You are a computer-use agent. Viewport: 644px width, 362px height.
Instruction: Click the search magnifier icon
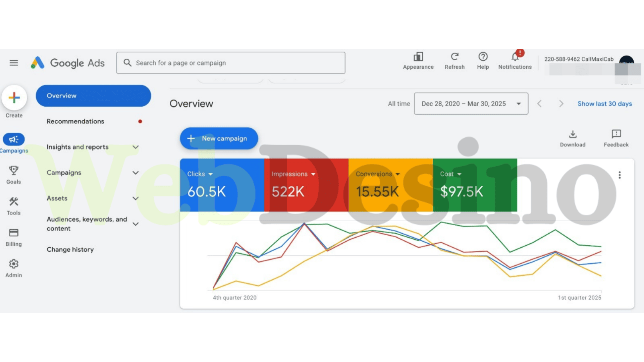click(127, 63)
